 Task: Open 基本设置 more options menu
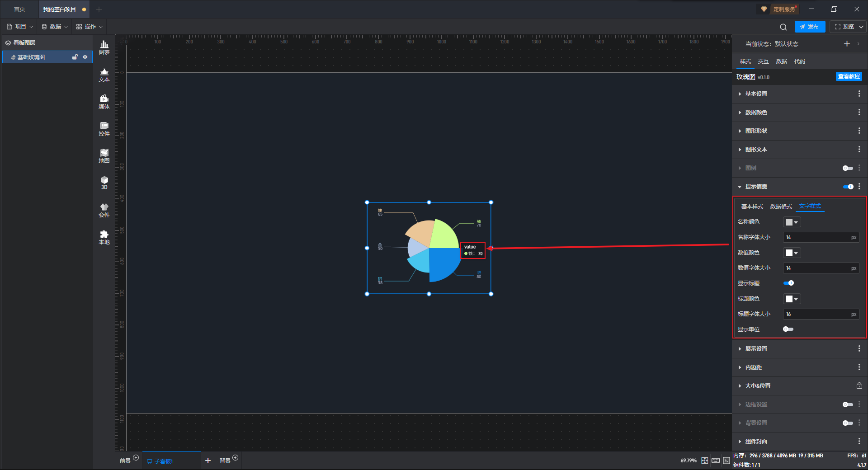point(859,94)
